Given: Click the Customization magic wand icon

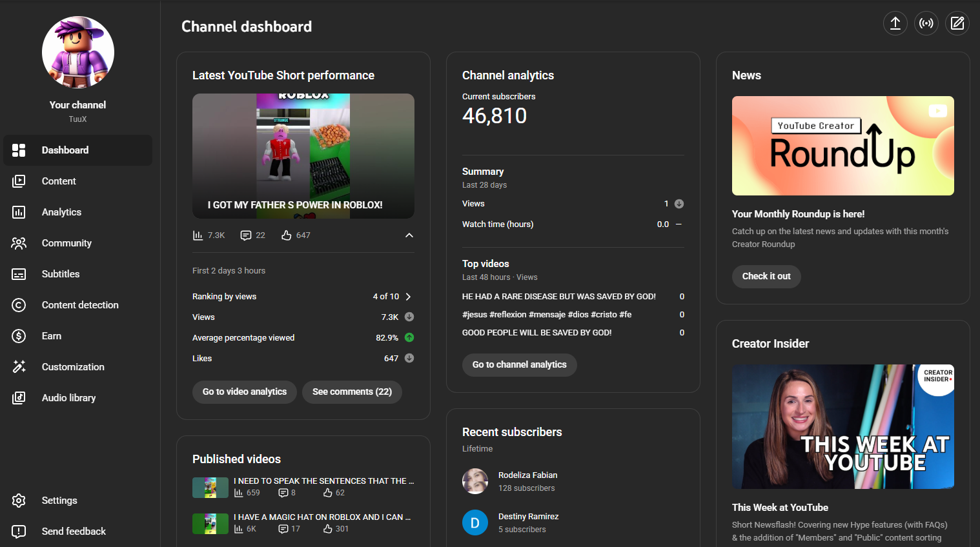Looking at the screenshot, I should 19,367.
